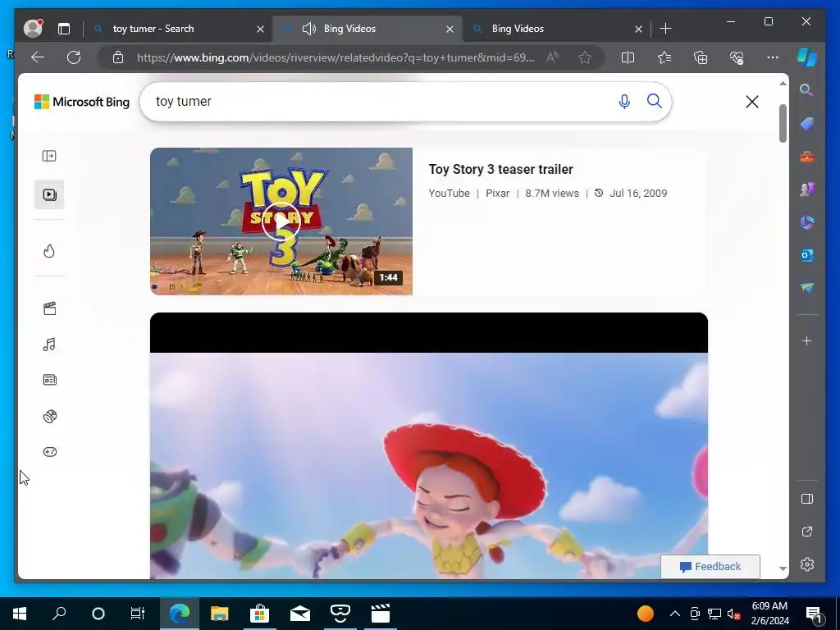840x630 pixels.
Task: Open Edge Settings and more menu
Action: tap(773, 57)
